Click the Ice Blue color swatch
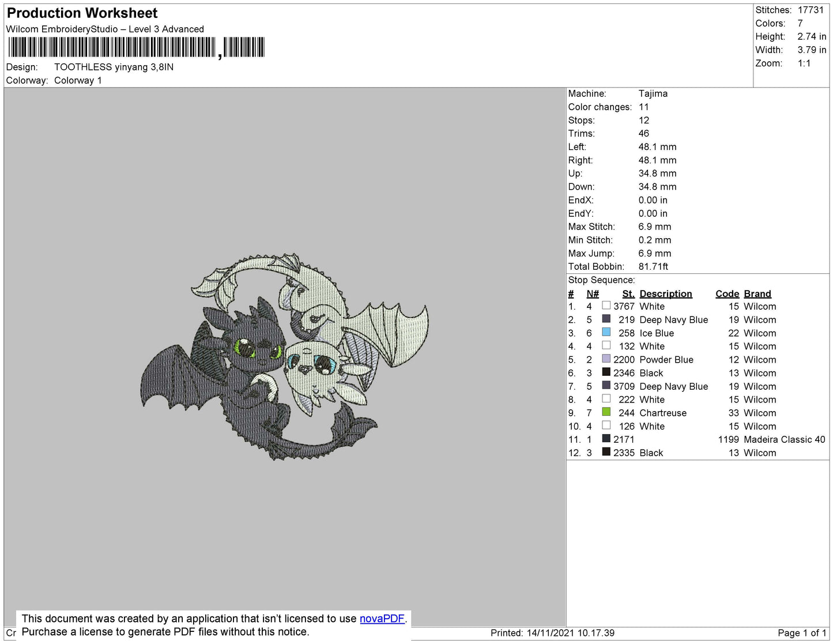Viewport: 833px width, 644px height. [606, 333]
